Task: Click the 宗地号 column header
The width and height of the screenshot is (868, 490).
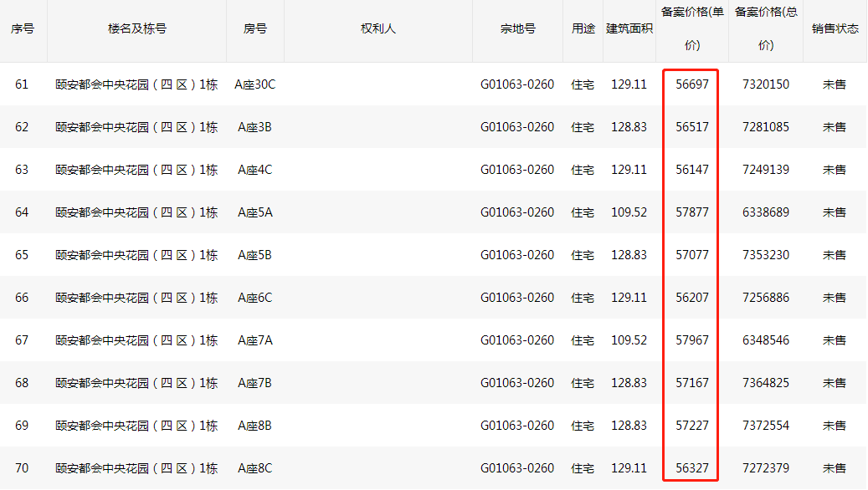Action: click(517, 28)
